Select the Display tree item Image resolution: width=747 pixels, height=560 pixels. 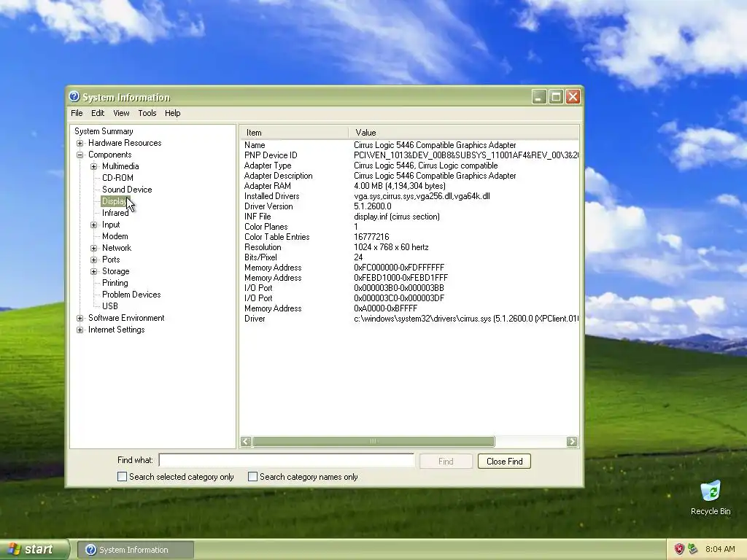coord(115,201)
